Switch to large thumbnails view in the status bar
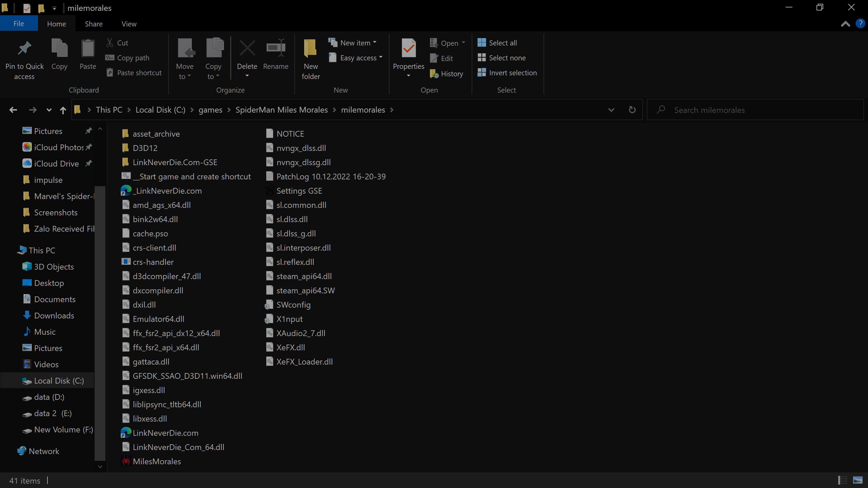Screen dimensions: 868x488 click(x=857, y=480)
